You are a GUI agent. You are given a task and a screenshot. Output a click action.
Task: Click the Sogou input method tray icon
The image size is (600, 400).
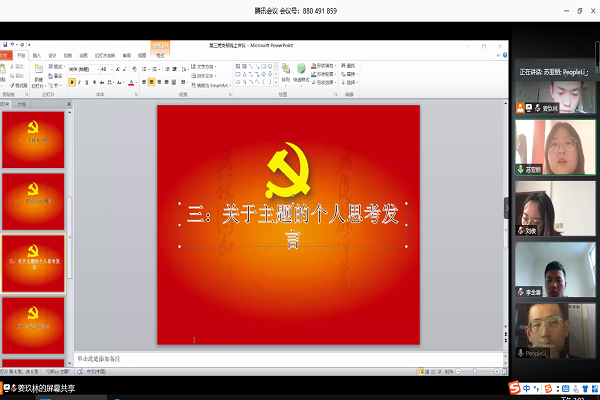(516, 388)
